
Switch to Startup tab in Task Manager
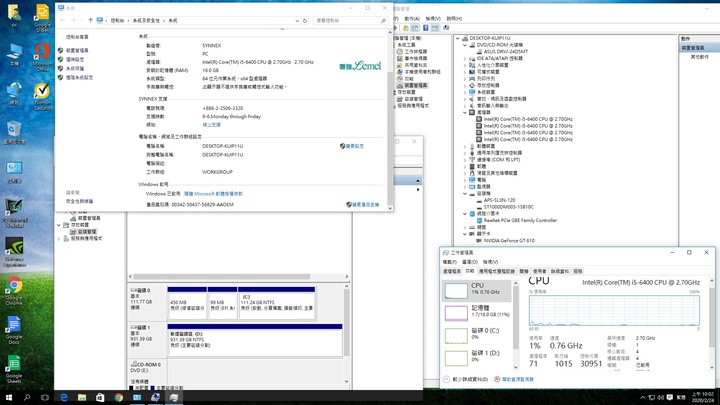pyautogui.click(x=523, y=271)
